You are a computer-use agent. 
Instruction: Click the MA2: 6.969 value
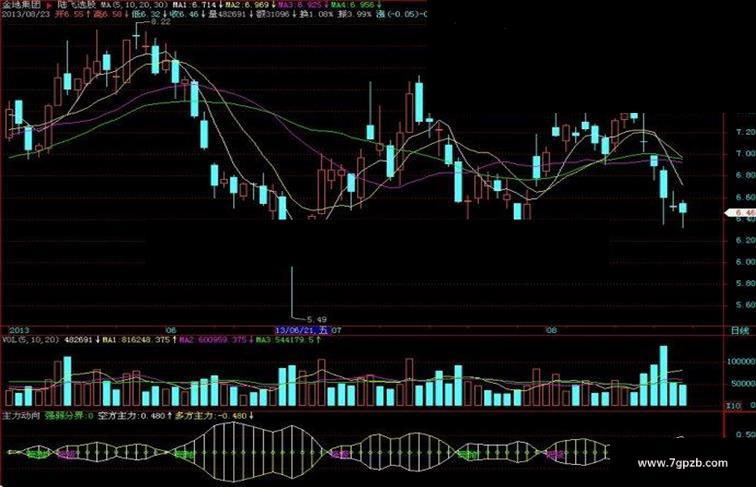tap(247, 5)
